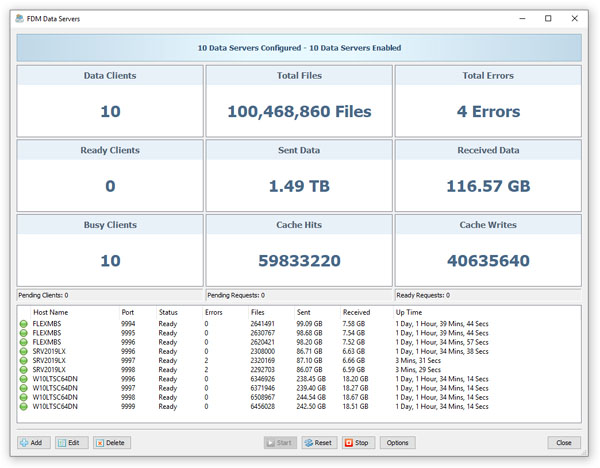
Task: Click the Ready Clients panel header
Action: 110,150
